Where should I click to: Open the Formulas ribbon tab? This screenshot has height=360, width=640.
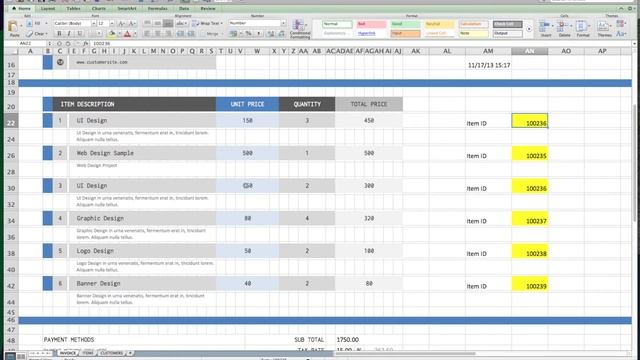[158, 9]
